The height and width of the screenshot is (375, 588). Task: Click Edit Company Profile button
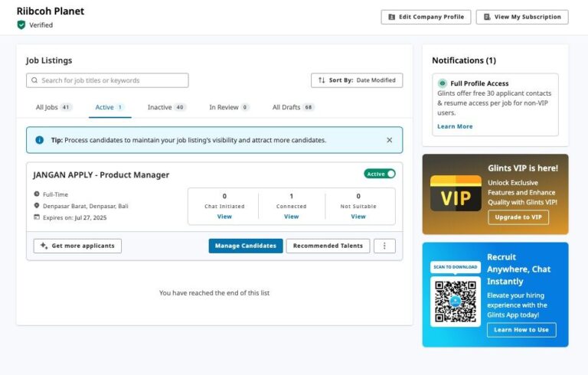426,17
